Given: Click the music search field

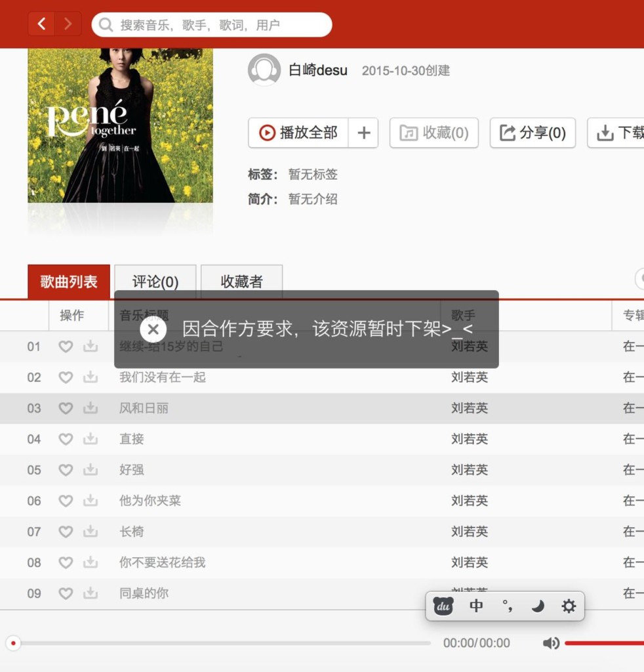Looking at the screenshot, I should pos(212,24).
